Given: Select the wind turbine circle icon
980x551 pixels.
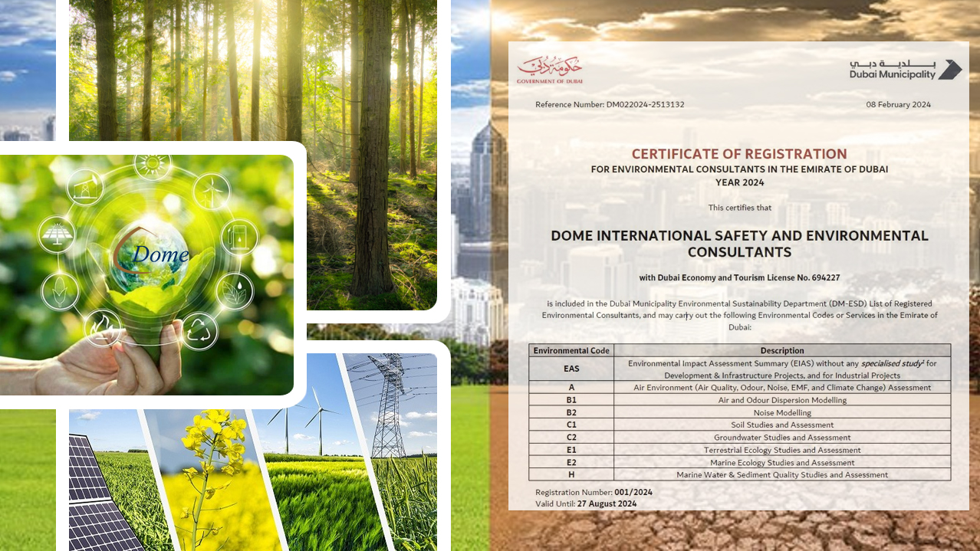Looking at the screenshot, I should pyautogui.click(x=212, y=191).
